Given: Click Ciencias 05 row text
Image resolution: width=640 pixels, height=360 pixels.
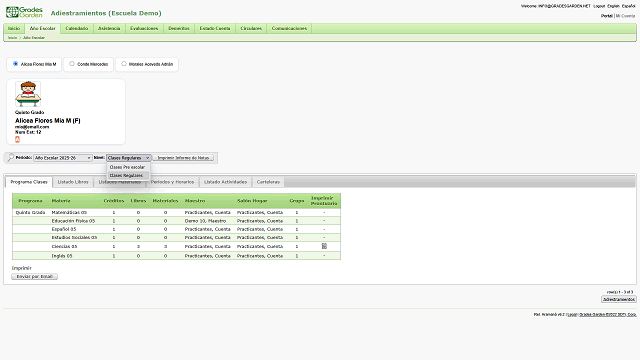Looking at the screenshot, I should click(x=64, y=247).
